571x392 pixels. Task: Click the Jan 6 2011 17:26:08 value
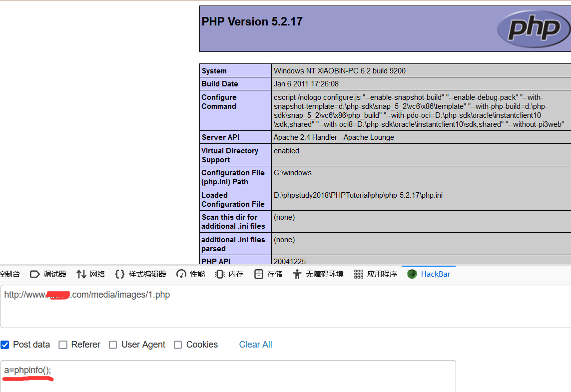pyautogui.click(x=306, y=84)
